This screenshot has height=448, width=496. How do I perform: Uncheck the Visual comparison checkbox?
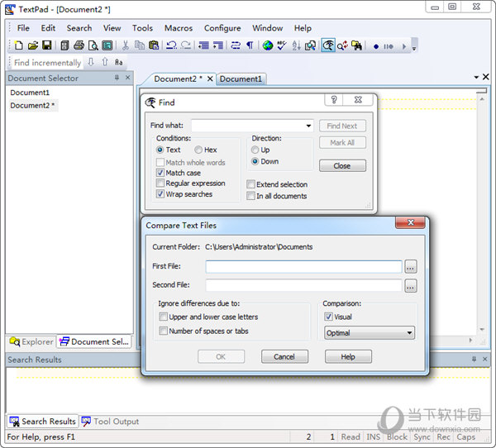[x=329, y=317]
